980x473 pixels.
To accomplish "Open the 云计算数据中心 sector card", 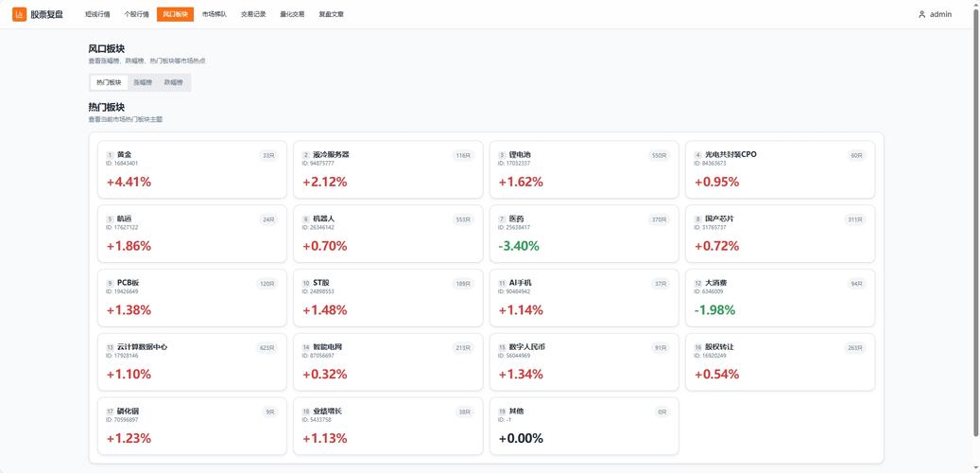I will pyautogui.click(x=192, y=362).
